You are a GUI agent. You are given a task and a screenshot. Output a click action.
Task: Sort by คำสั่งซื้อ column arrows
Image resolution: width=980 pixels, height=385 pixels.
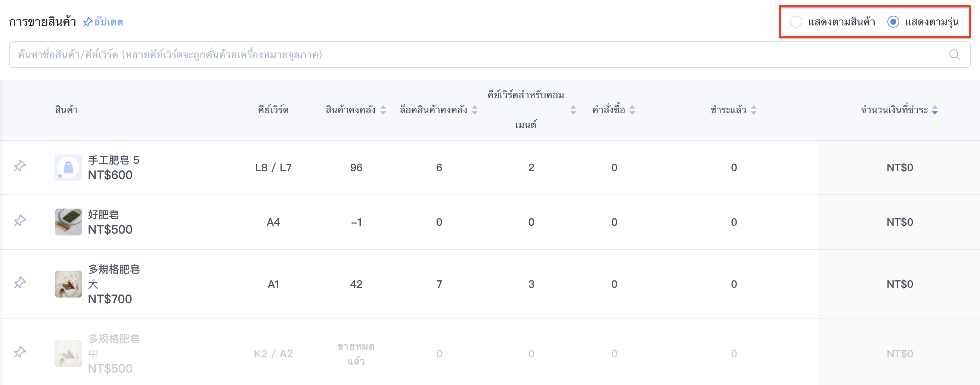coord(632,110)
